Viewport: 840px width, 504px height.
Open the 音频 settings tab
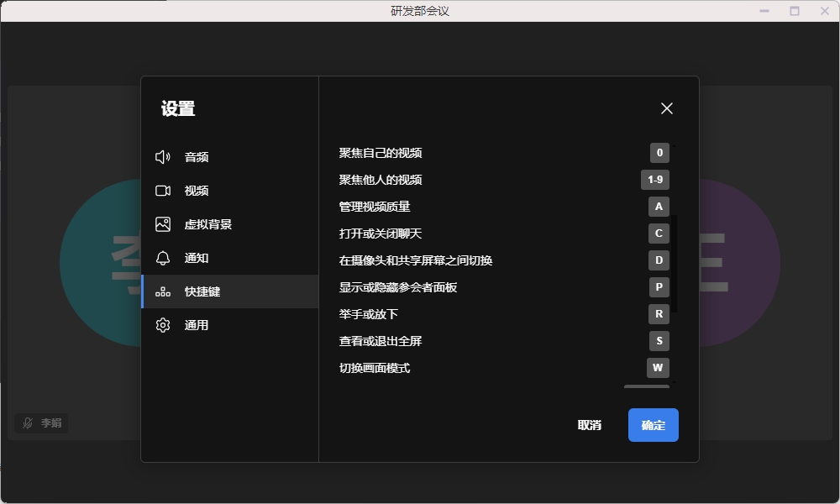[197, 157]
